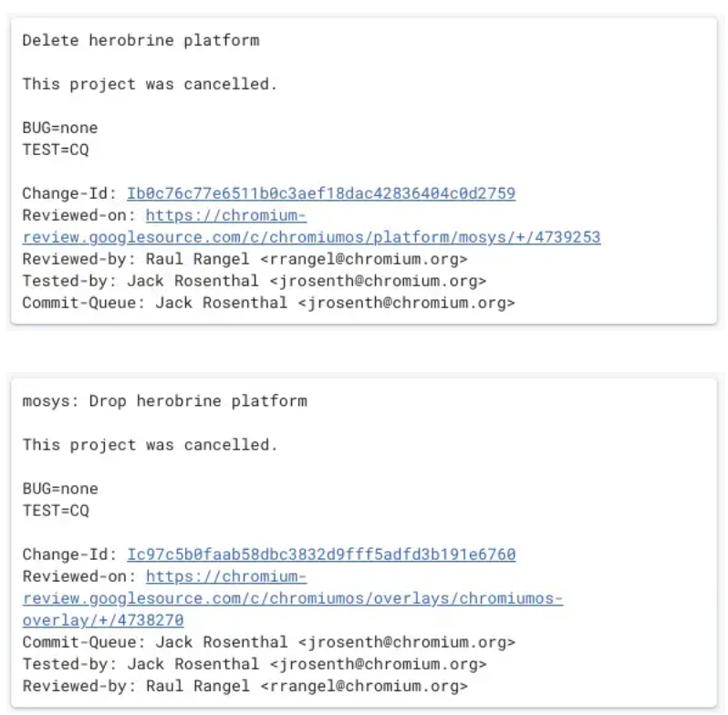Viewport: 728px width, 715px height.
Task: Click the Commit-Queue Jack Rosenthal line in the first card
Action: [269, 303]
